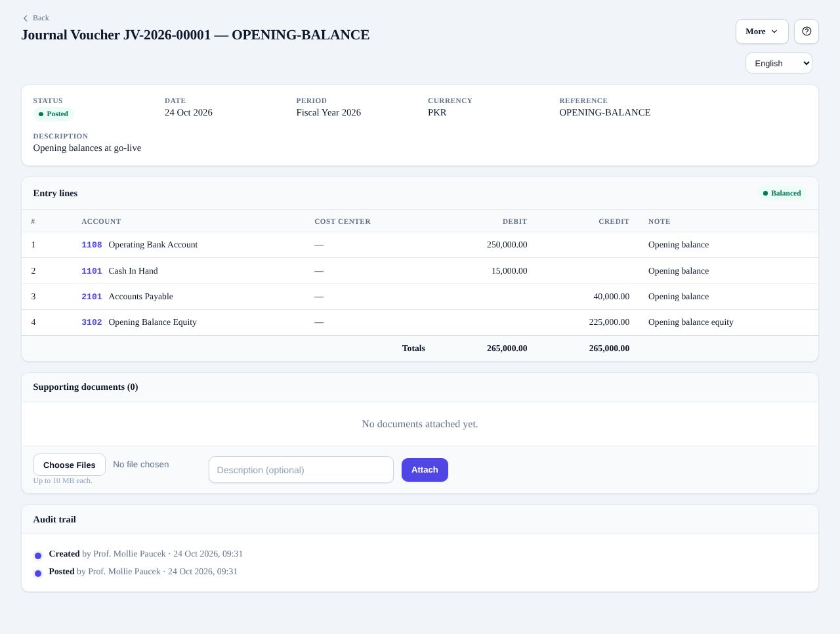Click the COST CENTER column header
The width and height of the screenshot is (840, 634).
[343, 222]
